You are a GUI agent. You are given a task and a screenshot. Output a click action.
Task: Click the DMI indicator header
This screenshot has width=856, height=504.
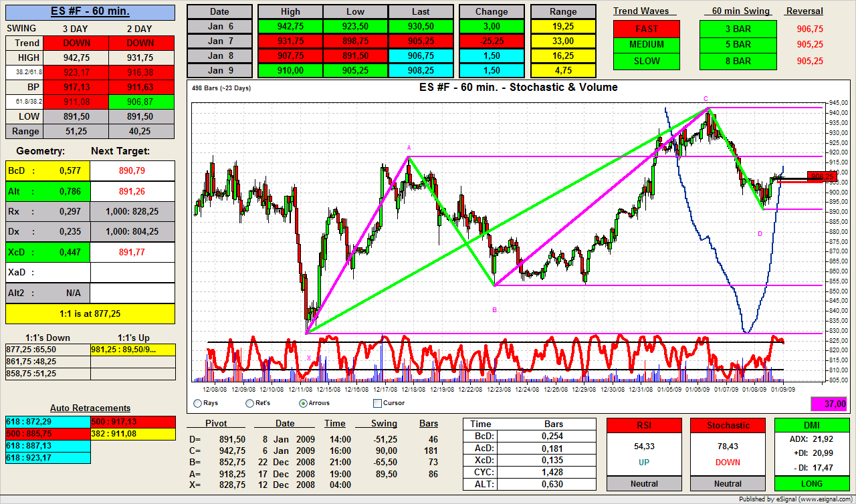(x=812, y=425)
